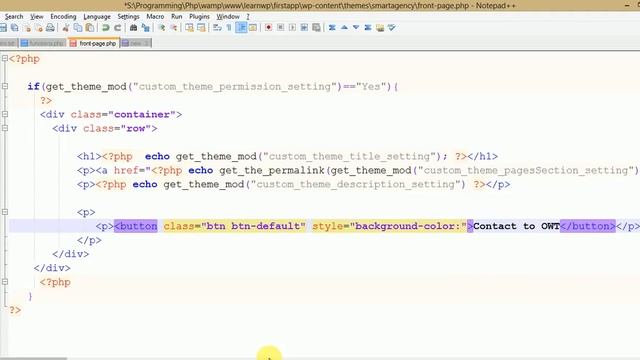Viewport: 640px width, 360px height.
Task: Click the macro Playback icon
Action: pyautogui.click(x=292, y=28)
